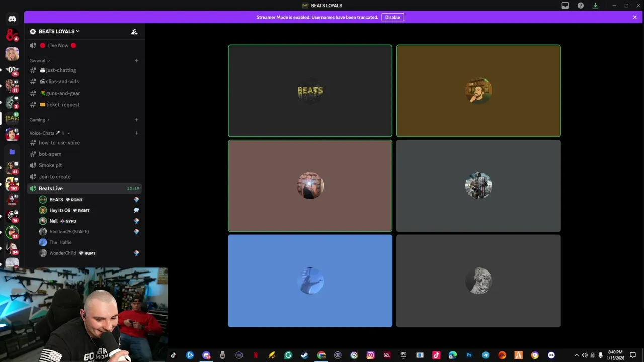Open the red D&D server icon
The image size is (644, 362).
click(12, 35)
